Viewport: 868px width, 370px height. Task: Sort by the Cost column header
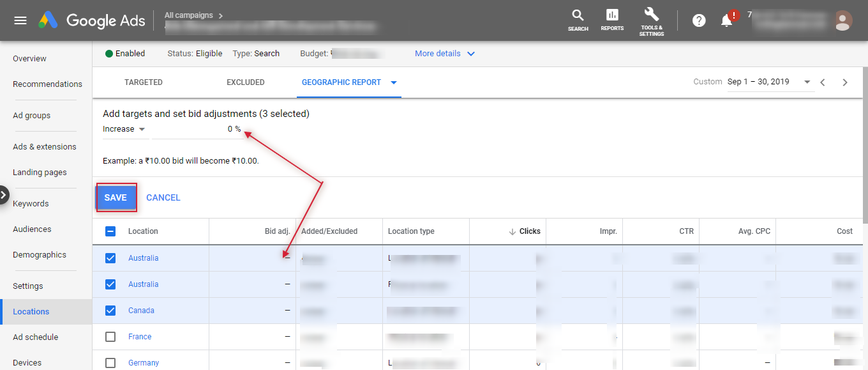(844, 231)
